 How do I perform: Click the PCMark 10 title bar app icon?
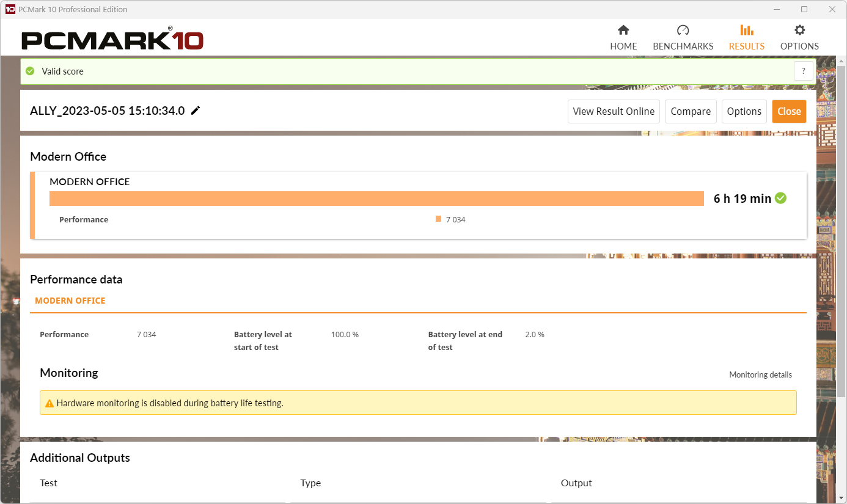pos(10,9)
